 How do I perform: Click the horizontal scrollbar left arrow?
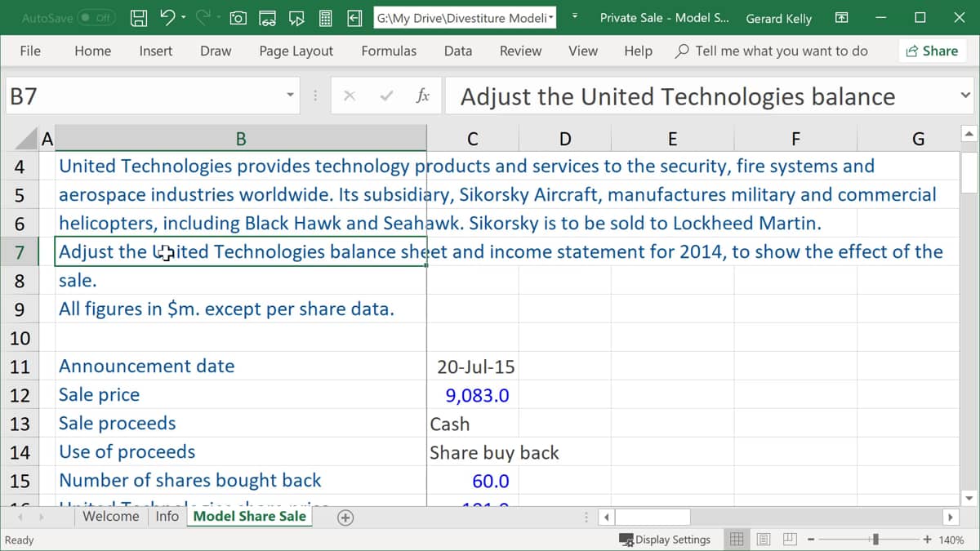point(607,517)
